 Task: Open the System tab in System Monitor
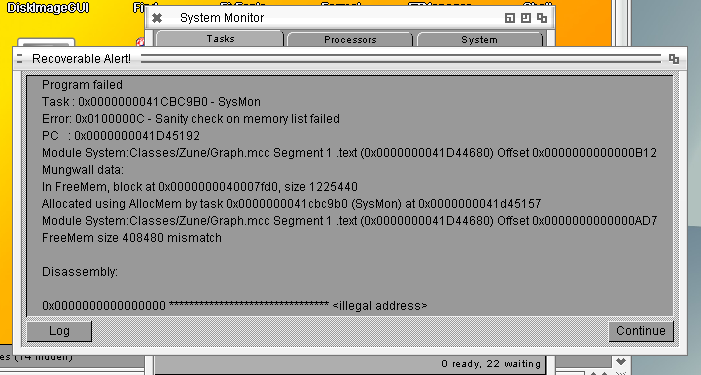tap(479, 39)
